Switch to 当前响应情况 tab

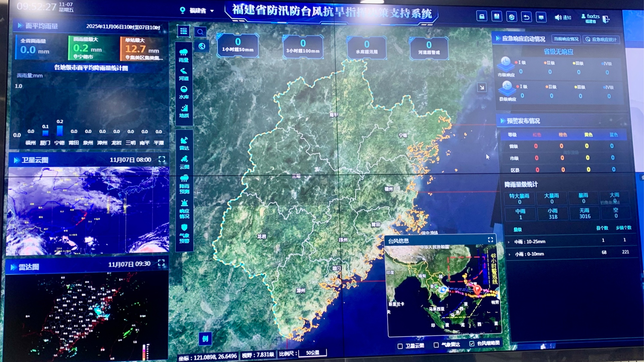pyautogui.click(x=566, y=39)
